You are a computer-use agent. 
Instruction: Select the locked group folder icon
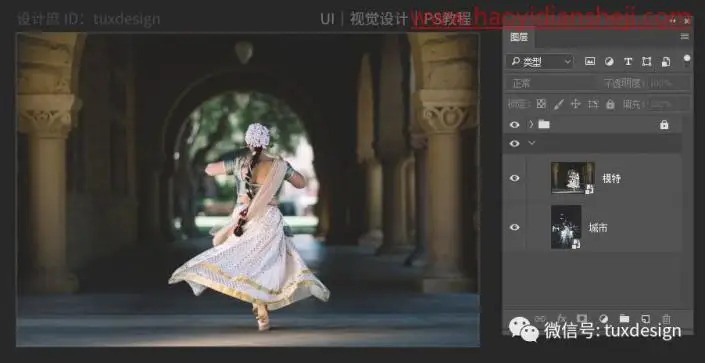544,125
